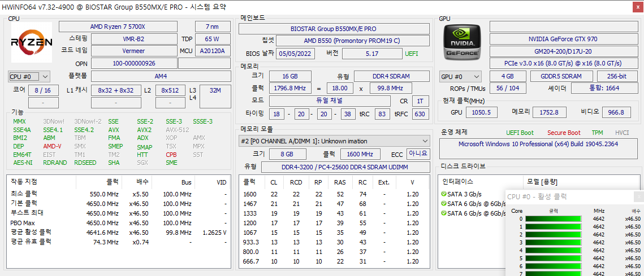Viewport: 644px width, 276px height.
Task: Click the L1 cache 8x32 + 8x32 field
Action: click(x=116, y=90)
